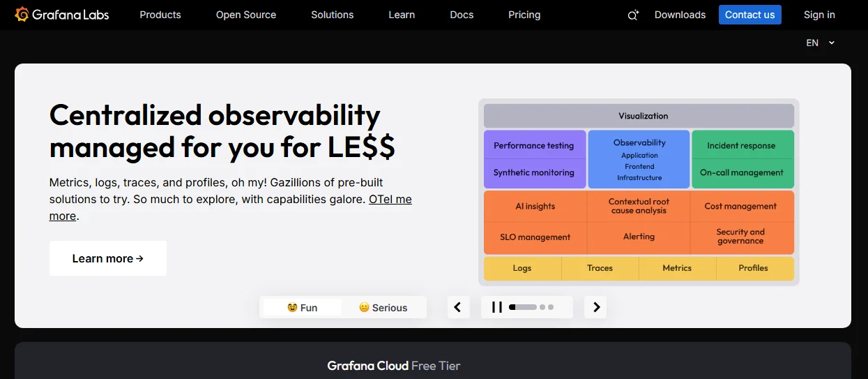The width and height of the screenshot is (868, 379).
Task: Click the Metrics block
Action: [x=677, y=268]
